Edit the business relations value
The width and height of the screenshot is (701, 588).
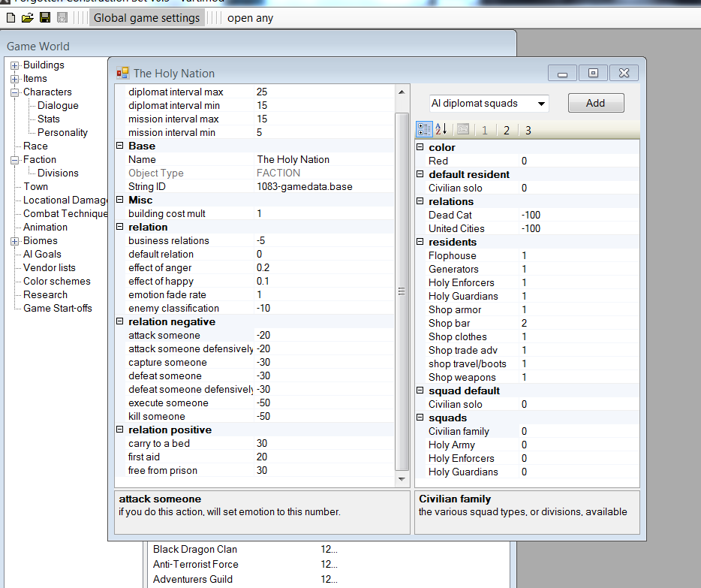(x=324, y=240)
